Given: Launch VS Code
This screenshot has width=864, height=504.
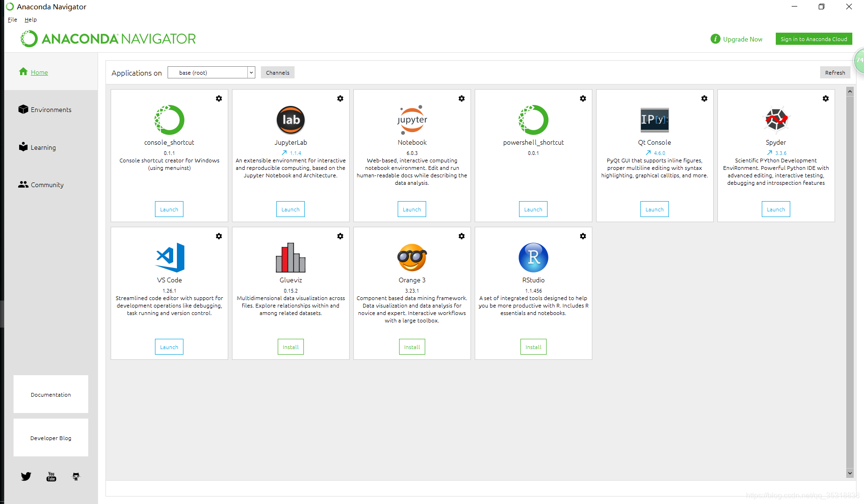Looking at the screenshot, I should (169, 347).
